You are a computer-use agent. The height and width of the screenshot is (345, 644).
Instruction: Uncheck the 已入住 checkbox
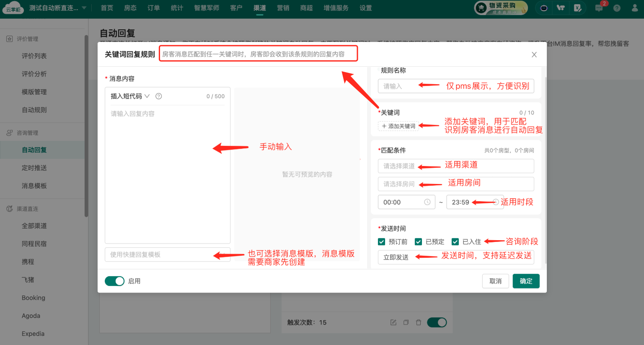coord(455,241)
